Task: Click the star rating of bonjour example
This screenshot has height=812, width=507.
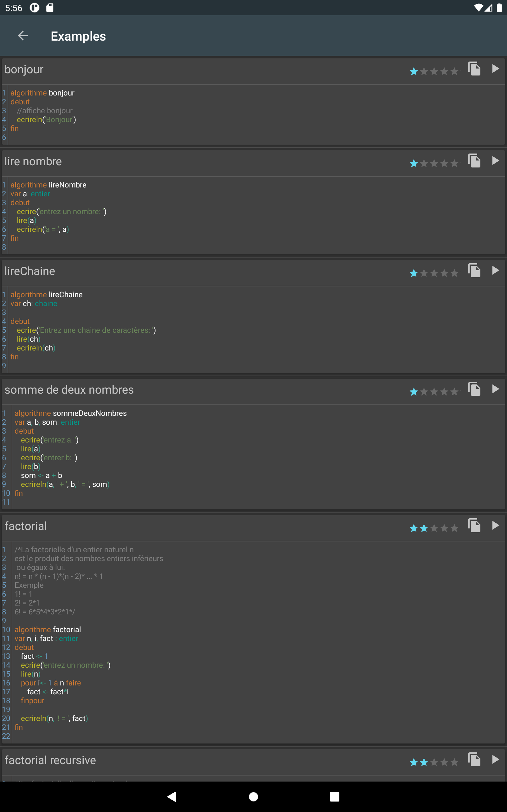Action: [x=433, y=71]
